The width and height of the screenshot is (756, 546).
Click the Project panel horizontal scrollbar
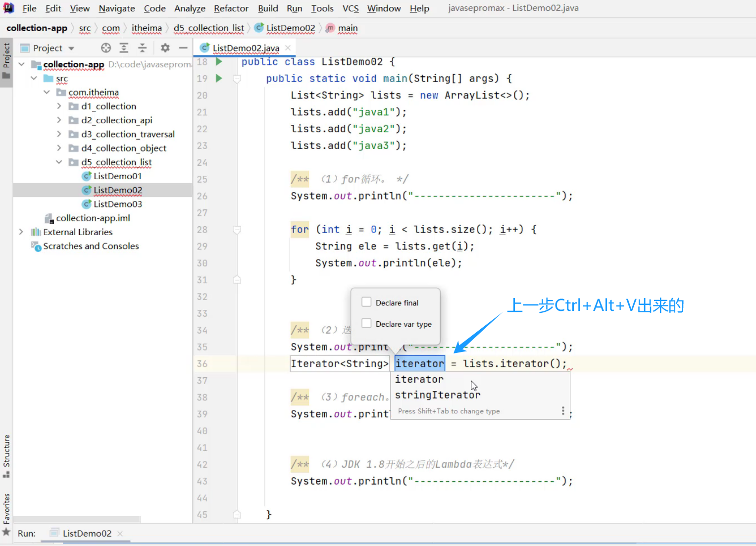pos(77,519)
